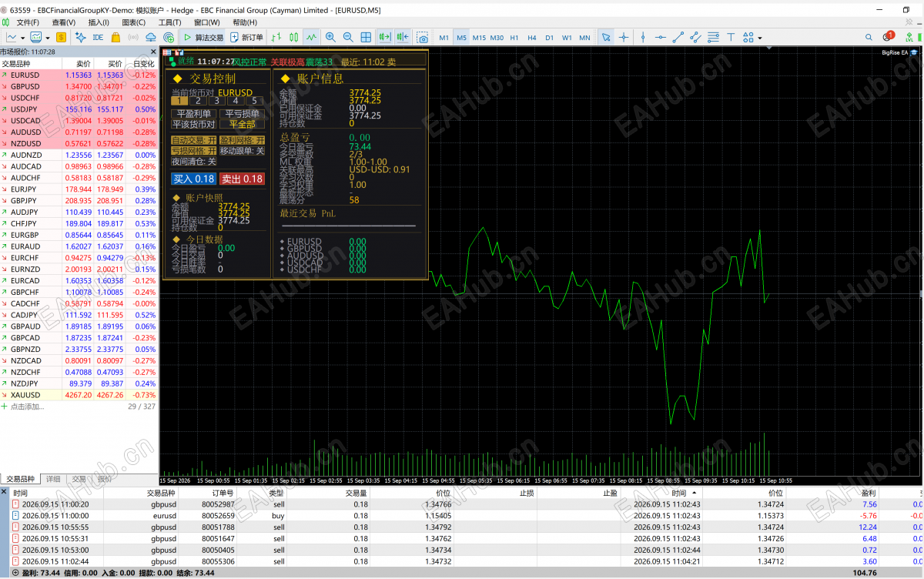Zoom out of the chart

click(348, 37)
